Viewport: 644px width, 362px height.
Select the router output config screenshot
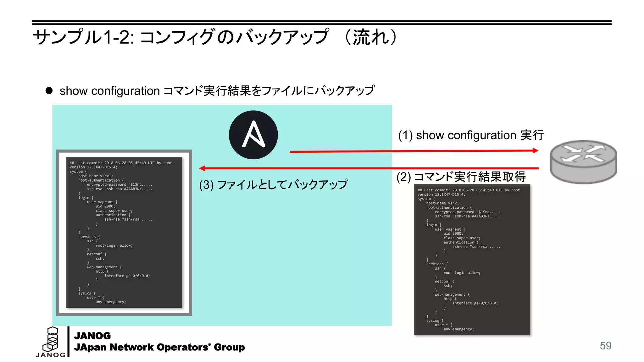click(x=472, y=260)
